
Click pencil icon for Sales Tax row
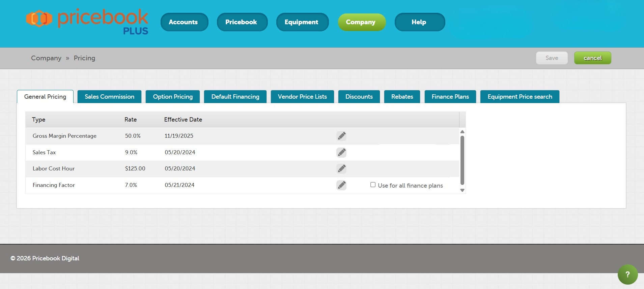click(x=341, y=152)
